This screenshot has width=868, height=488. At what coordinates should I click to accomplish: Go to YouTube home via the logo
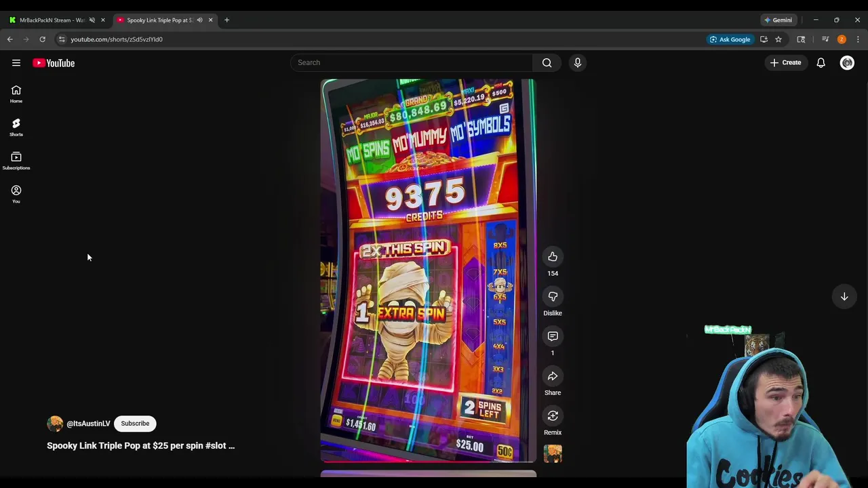click(54, 63)
